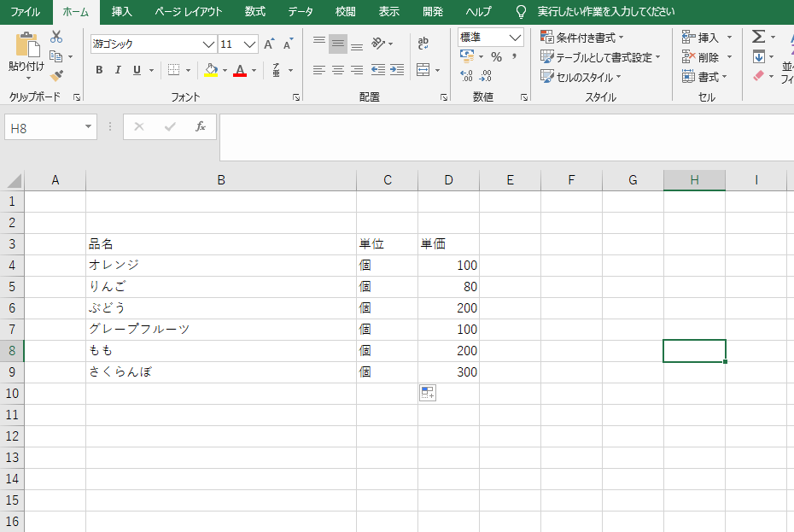Toggle middle vertical alignment
Viewport: 794px width, 532px height.
tap(338, 44)
